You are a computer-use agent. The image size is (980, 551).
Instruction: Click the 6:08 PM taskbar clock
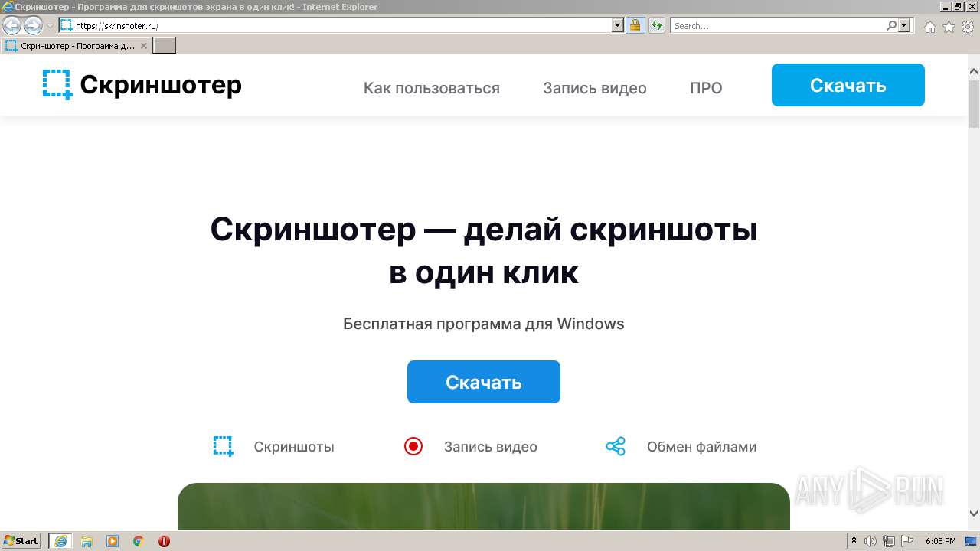940,541
